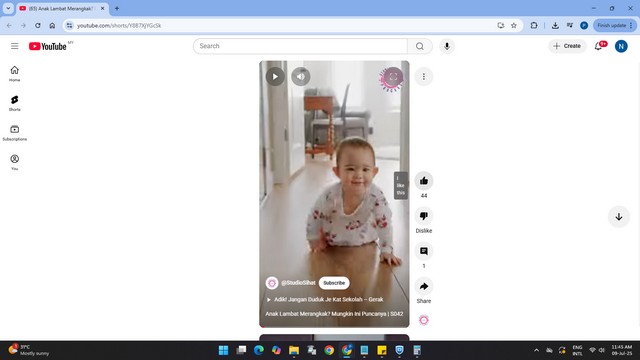Go to Shorts in the sidebar
The width and height of the screenshot is (640, 360).
pos(15,103)
